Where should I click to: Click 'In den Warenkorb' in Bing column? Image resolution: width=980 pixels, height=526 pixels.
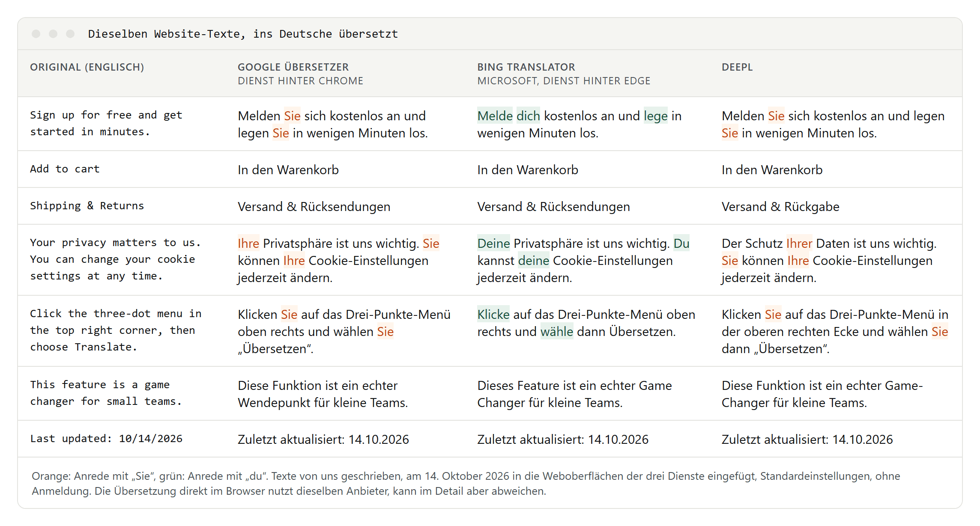(x=527, y=170)
